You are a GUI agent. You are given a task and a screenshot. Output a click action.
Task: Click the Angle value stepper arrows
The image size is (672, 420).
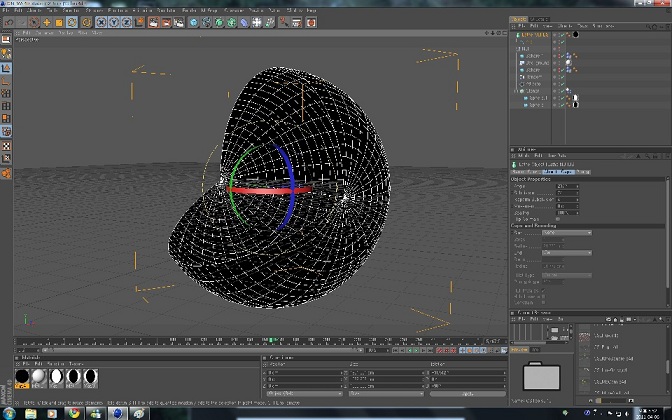pos(577,186)
